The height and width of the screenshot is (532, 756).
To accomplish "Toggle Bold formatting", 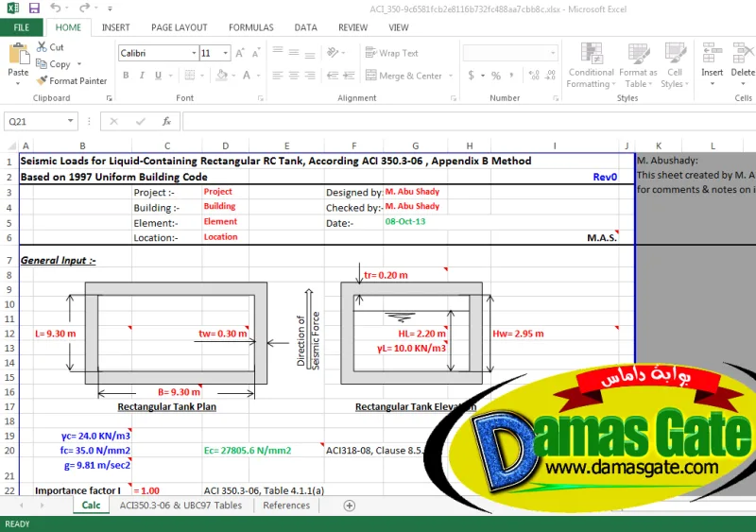I will pyautogui.click(x=126, y=76).
